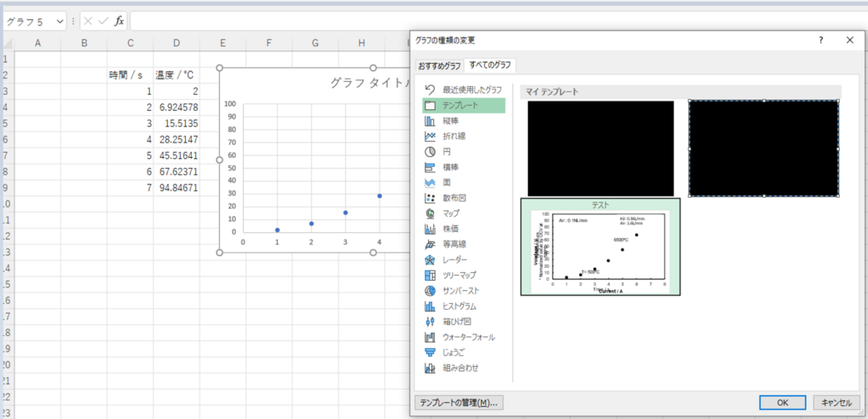Switch to the おすすめグラフ tab

439,65
